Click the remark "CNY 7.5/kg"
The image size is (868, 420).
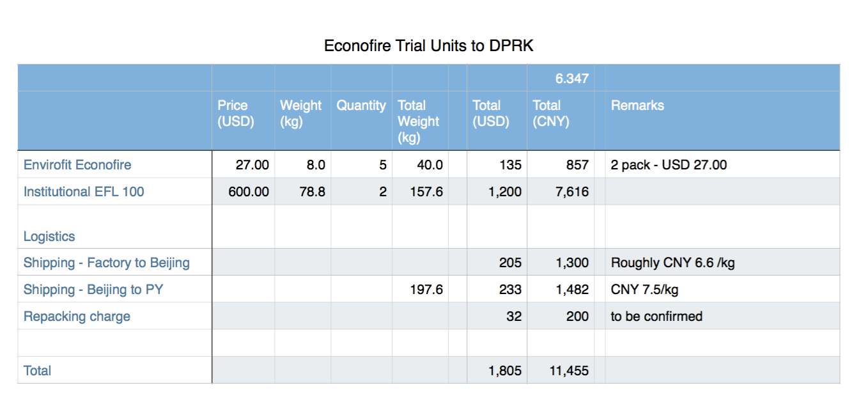pyautogui.click(x=645, y=290)
